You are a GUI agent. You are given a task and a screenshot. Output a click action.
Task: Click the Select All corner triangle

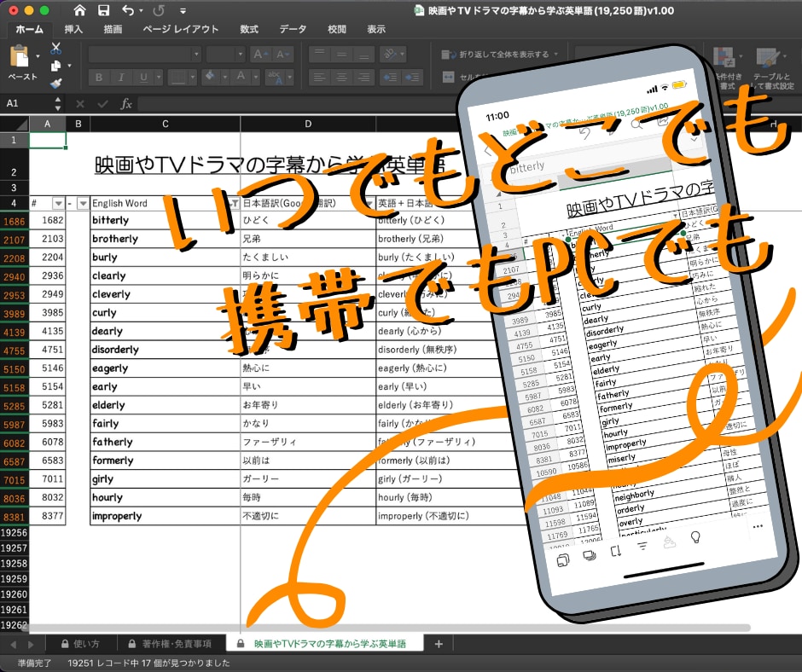[20, 125]
